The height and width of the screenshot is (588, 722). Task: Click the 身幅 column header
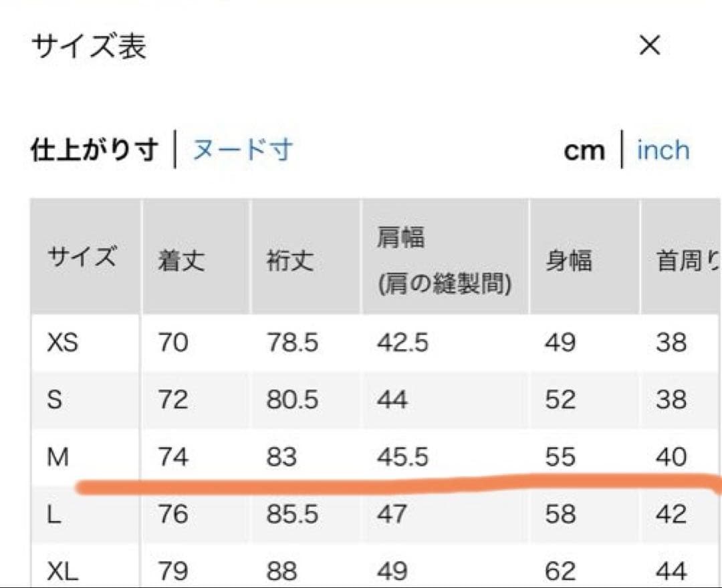pos(568,259)
